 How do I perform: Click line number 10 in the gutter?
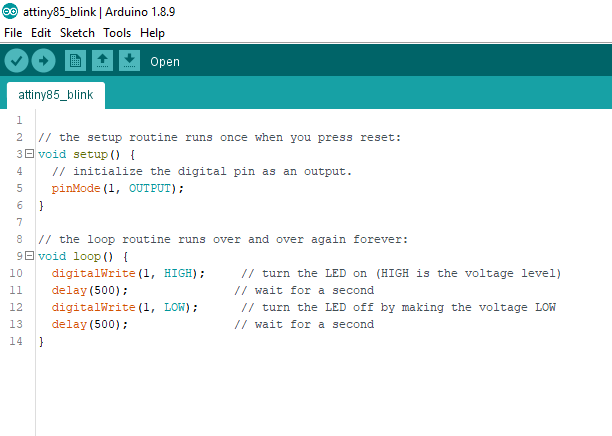16,273
